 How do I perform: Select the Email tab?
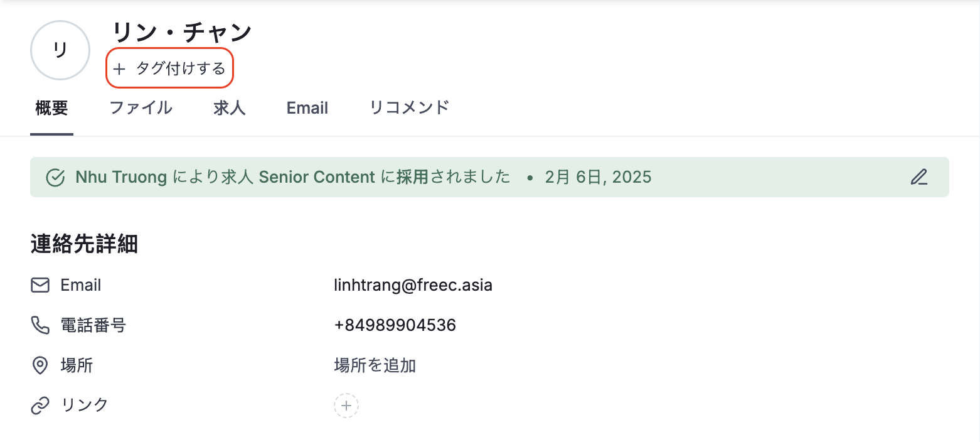click(x=307, y=108)
